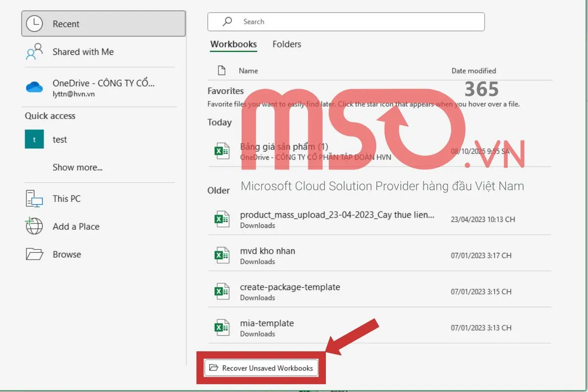Expand Quick access with Show more...
The width and height of the screenshot is (588, 392).
(x=77, y=168)
